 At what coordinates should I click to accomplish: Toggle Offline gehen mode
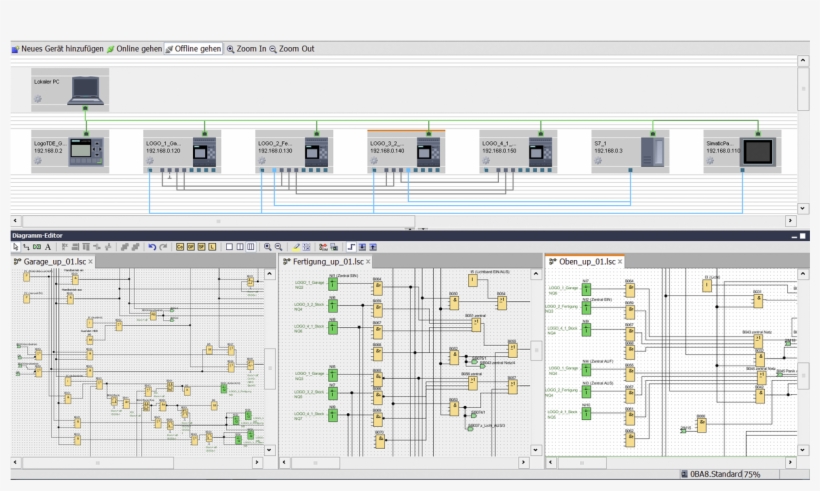coord(193,48)
